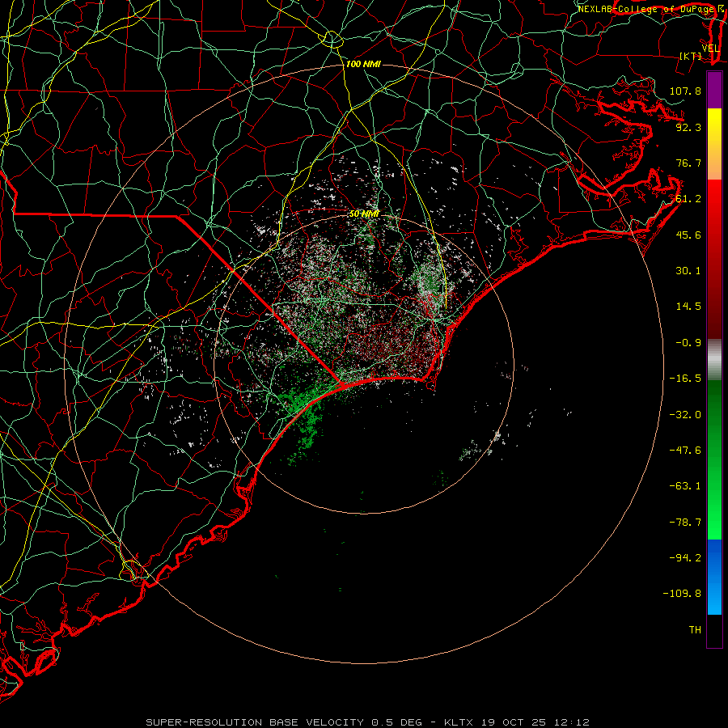Click the Super-Resolution Base Velocity caption
Image resolution: width=728 pixels, height=728 pixels.
pos(367,722)
